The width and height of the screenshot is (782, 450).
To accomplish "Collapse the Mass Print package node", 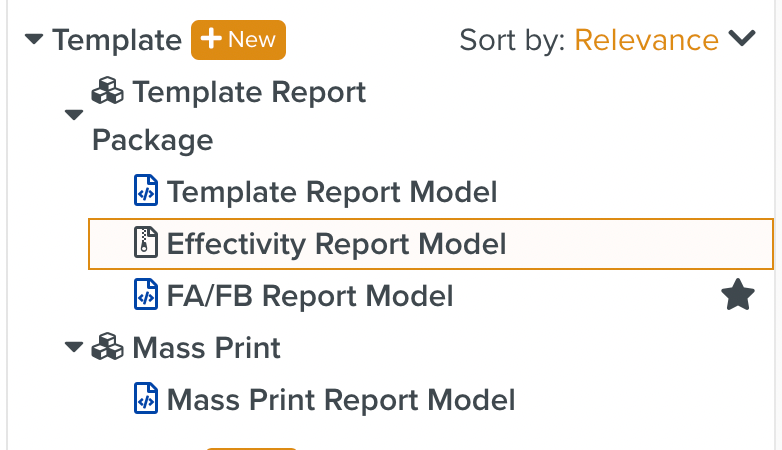I will (74, 348).
